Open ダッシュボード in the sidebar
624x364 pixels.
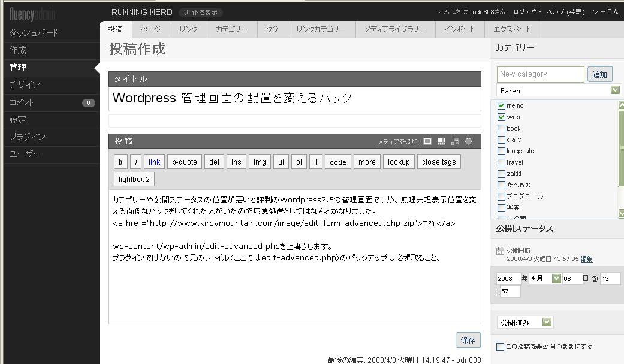point(52,33)
